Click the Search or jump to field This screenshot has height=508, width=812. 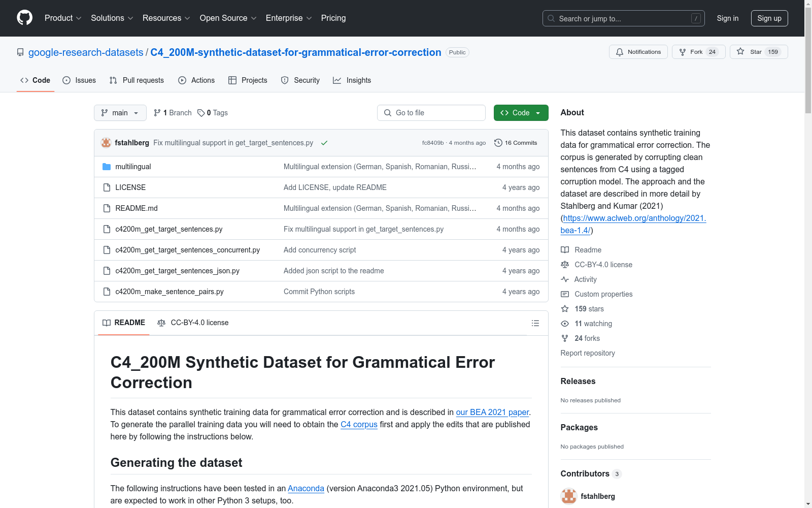pyautogui.click(x=624, y=18)
